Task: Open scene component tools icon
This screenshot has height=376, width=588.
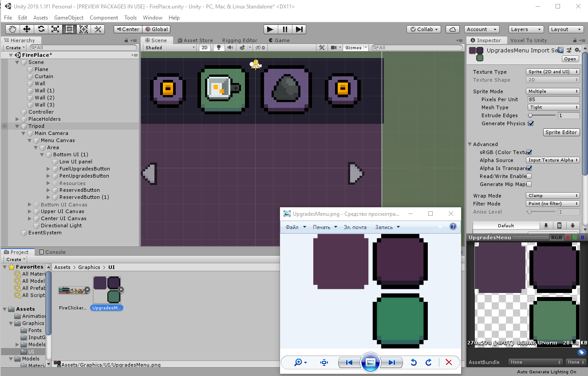Action: (322, 47)
